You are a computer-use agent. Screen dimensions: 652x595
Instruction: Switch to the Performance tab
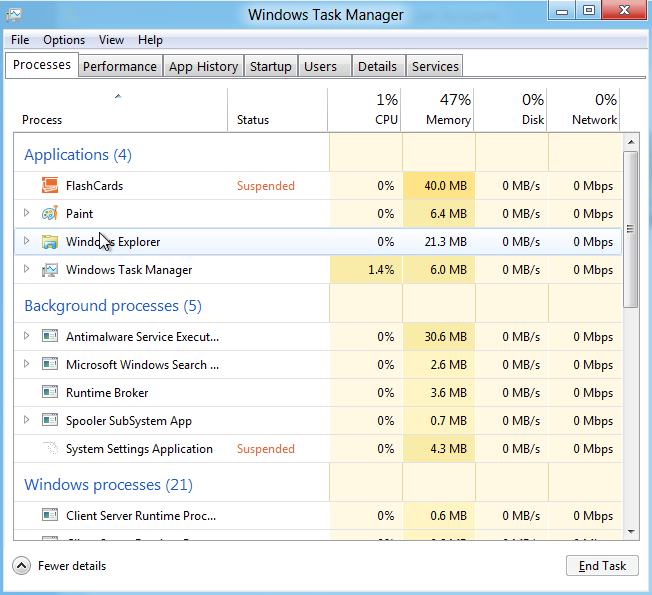point(120,67)
